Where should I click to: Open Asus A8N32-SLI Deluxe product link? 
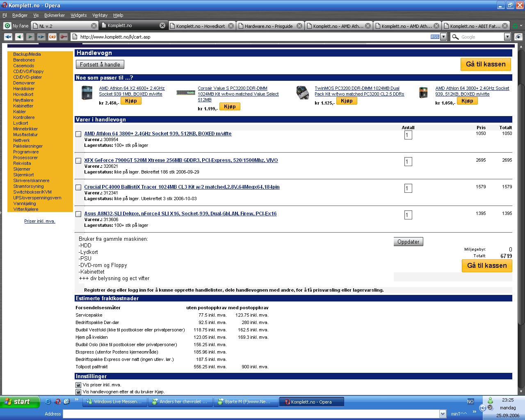180,214
